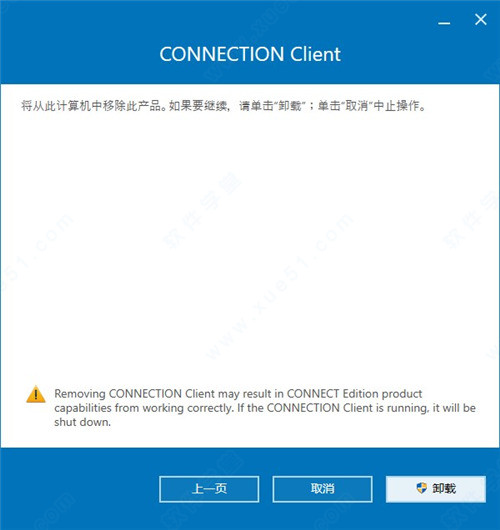Image resolution: width=500 pixels, height=530 pixels.
Task: Click the "shut down." text in warning
Action: click(82, 422)
